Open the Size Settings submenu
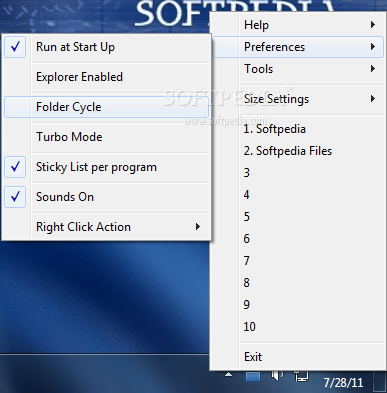Viewport: 387px width, 393px height. pyautogui.click(x=298, y=99)
